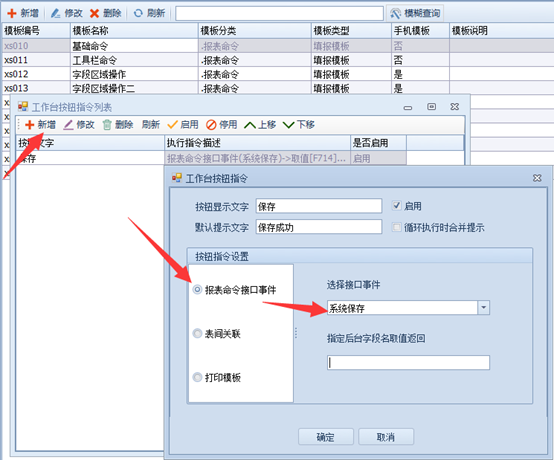The width and height of the screenshot is (554, 460).
Task: Enable the 循环执行时合并提示 checkbox
Action: pyautogui.click(x=397, y=227)
